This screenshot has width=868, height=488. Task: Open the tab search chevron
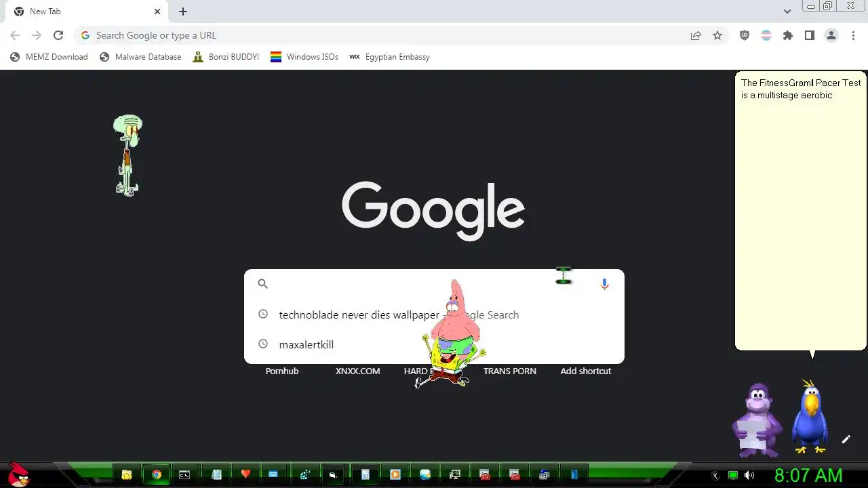787,12
